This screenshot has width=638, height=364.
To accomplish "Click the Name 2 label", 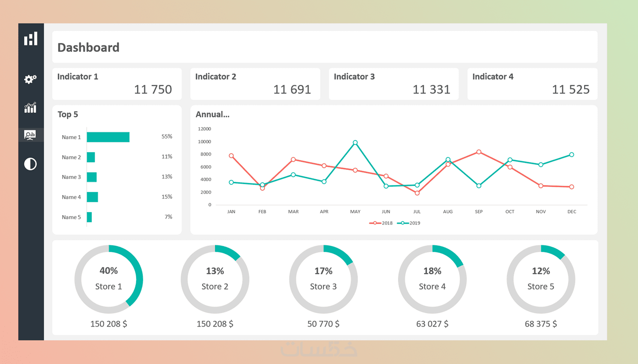I will click(x=71, y=157).
